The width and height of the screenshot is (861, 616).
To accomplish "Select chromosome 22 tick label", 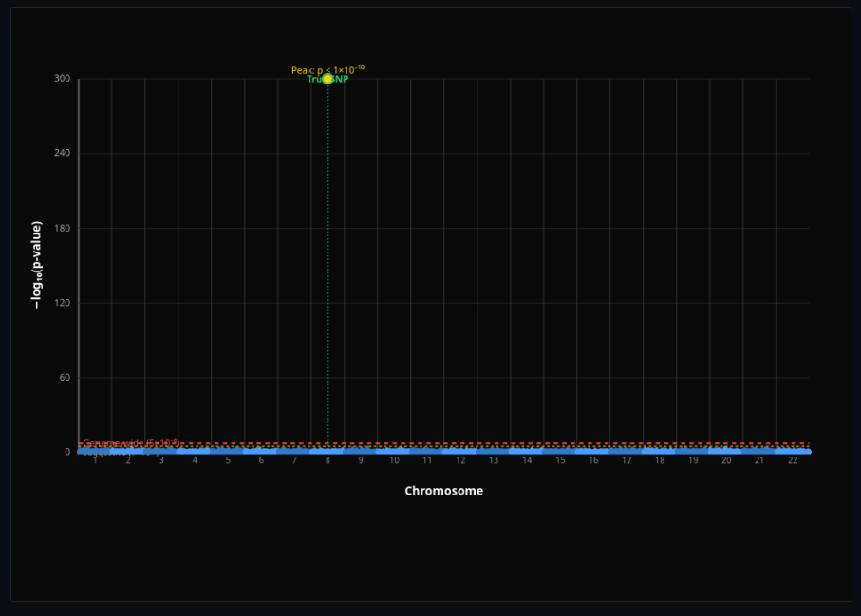I will (793, 460).
